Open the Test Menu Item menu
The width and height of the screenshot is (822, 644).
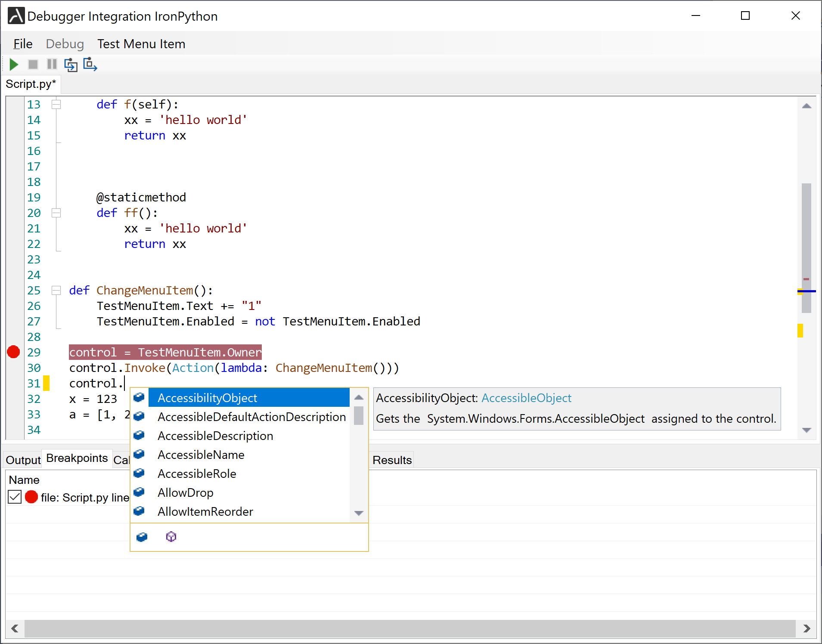click(141, 43)
